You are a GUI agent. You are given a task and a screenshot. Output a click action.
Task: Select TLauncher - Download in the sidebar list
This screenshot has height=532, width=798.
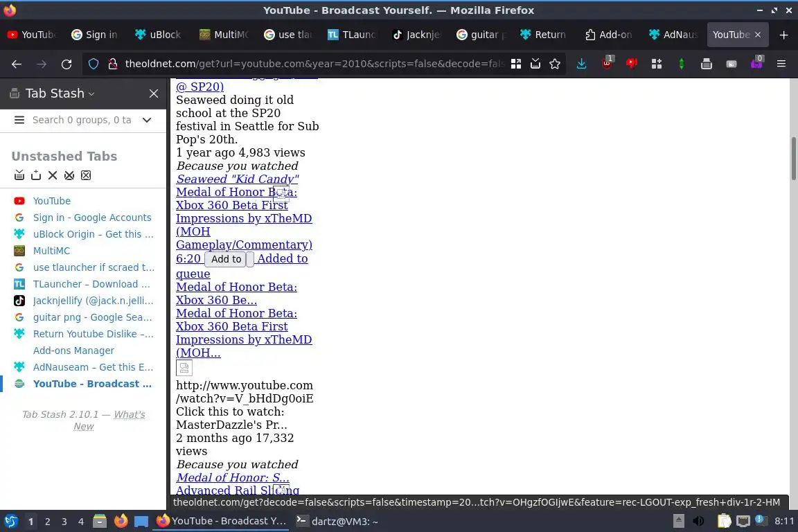[x=91, y=284]
